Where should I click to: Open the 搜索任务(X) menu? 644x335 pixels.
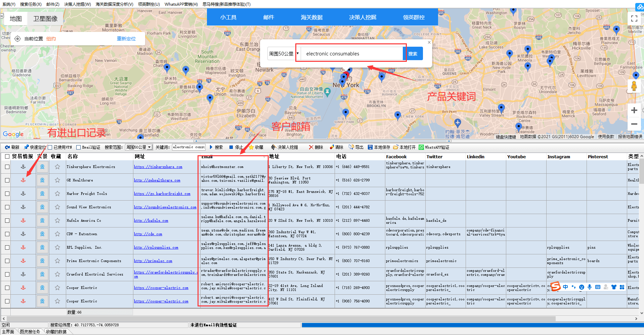point(31,4)
